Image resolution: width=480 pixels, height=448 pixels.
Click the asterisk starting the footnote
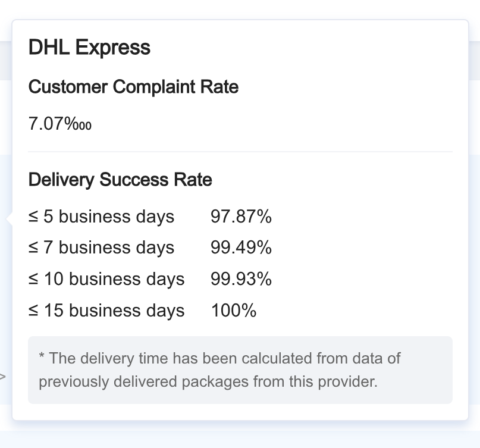point(42,356)
